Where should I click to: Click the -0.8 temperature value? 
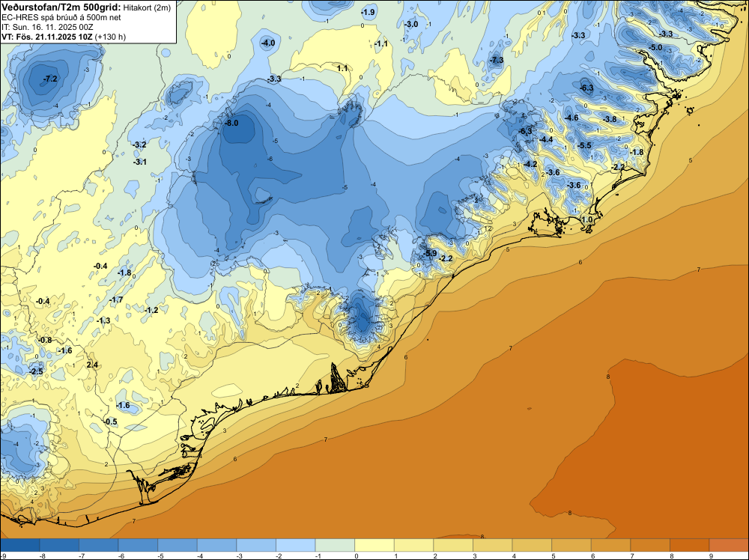coord(45,341)
